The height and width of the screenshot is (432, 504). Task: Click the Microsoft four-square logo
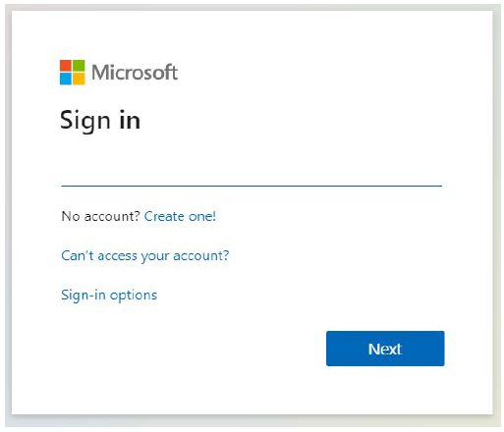pos(72,73)
